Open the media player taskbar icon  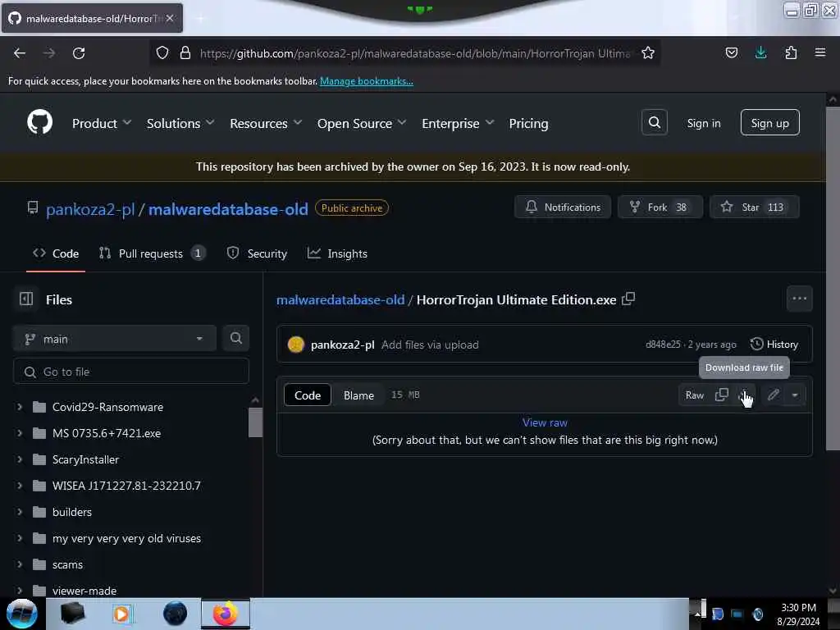(x=122, y=614)
